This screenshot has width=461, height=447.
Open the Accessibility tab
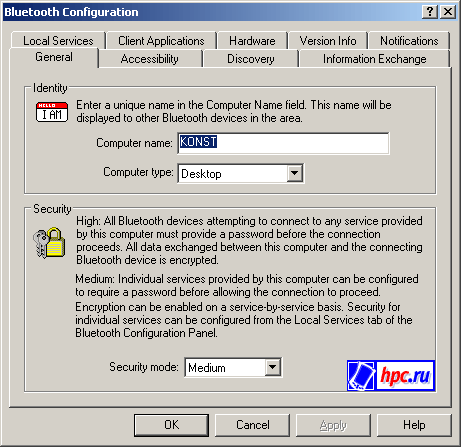(x=150, y=59)
